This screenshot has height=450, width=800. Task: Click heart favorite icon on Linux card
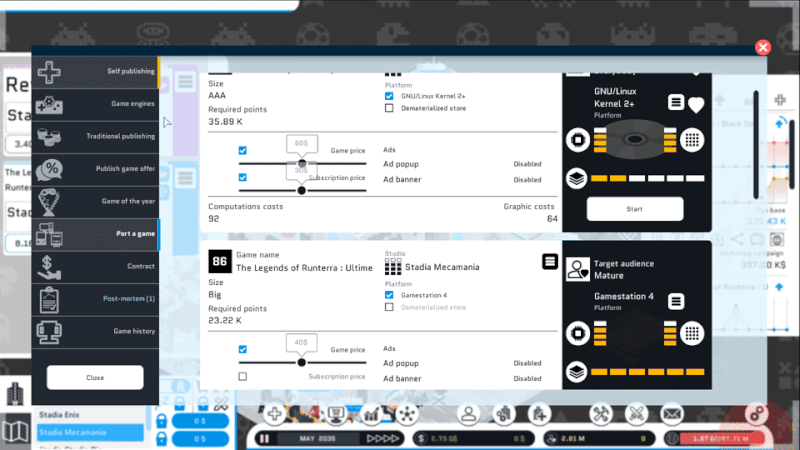(696, 105)
